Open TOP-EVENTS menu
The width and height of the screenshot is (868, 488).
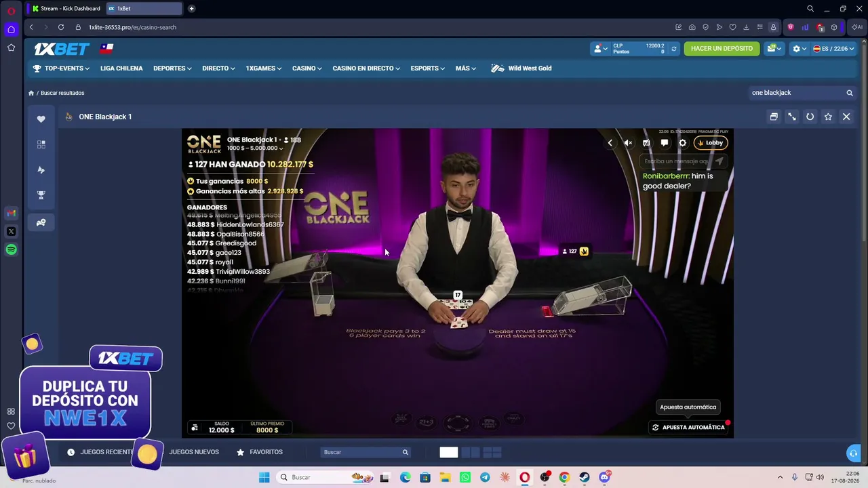tap(61, 68)
